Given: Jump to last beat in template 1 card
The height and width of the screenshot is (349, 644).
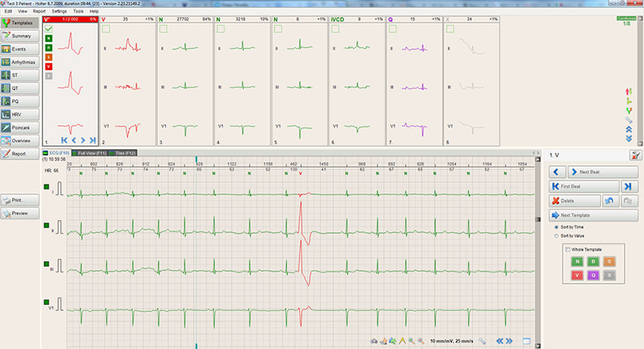Looking at the screenshot, I should click(93, 140).
